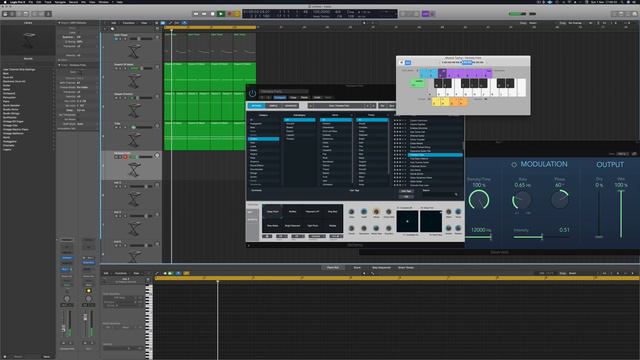This screenshot has height=360, width=640.
Task: Select Electronic Drum Kit in Library
Action: click(14, 81)
